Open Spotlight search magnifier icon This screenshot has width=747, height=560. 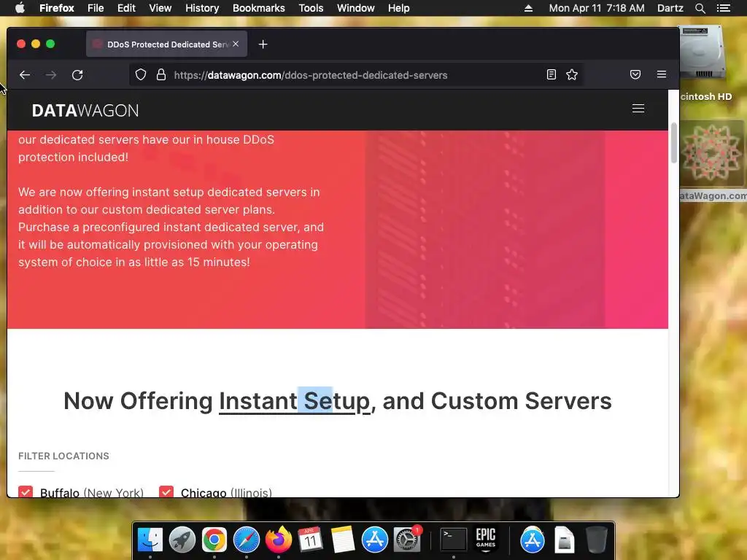700,8
